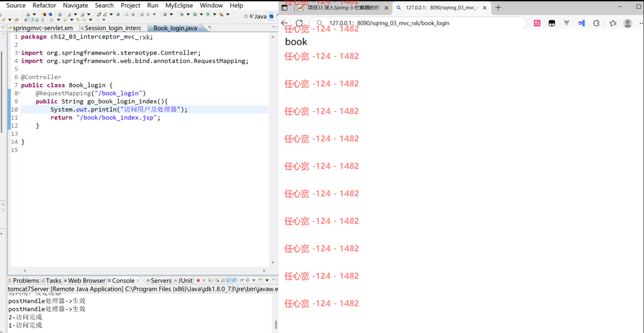644x333 pixels.
Task: Click the Pin Console icon
Action: (x=242, y=281)
